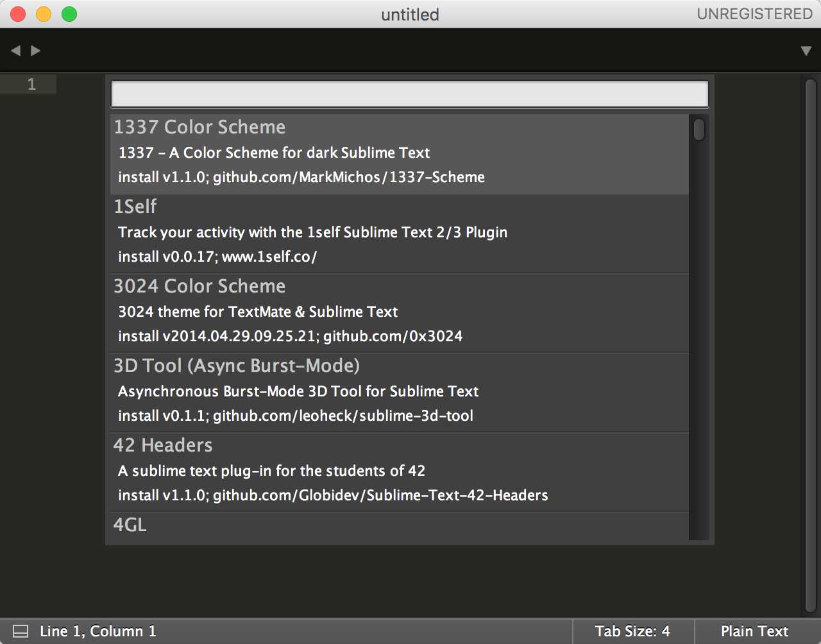Click the package list scrollbar thumb
The image size is (821, 644).
(699, 130)
